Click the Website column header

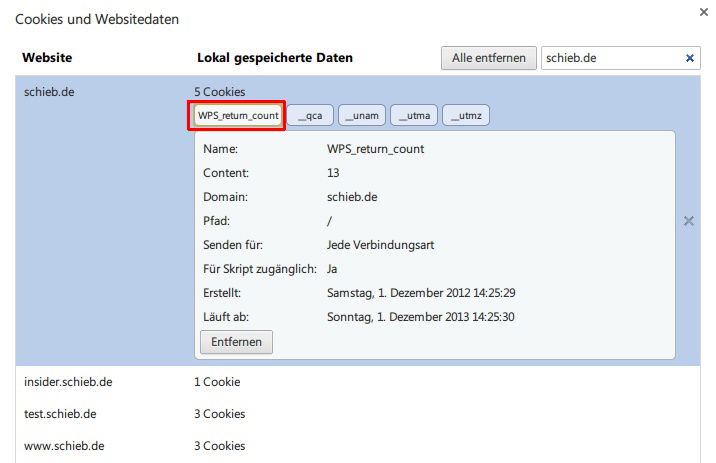[x=47, y=58]
